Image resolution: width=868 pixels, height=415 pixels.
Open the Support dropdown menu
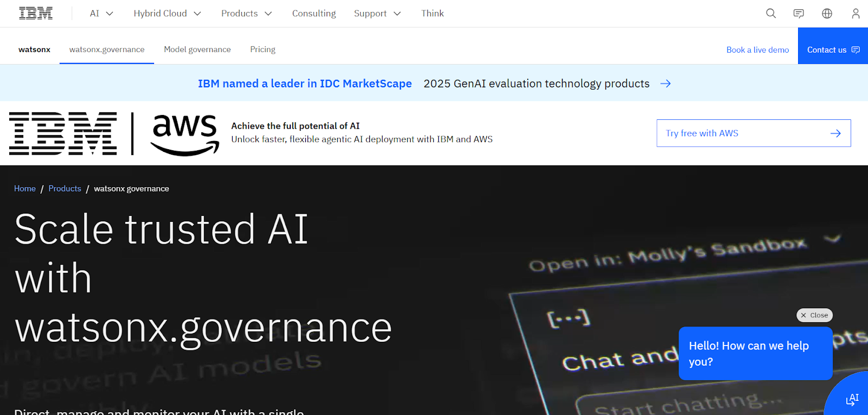377,14
